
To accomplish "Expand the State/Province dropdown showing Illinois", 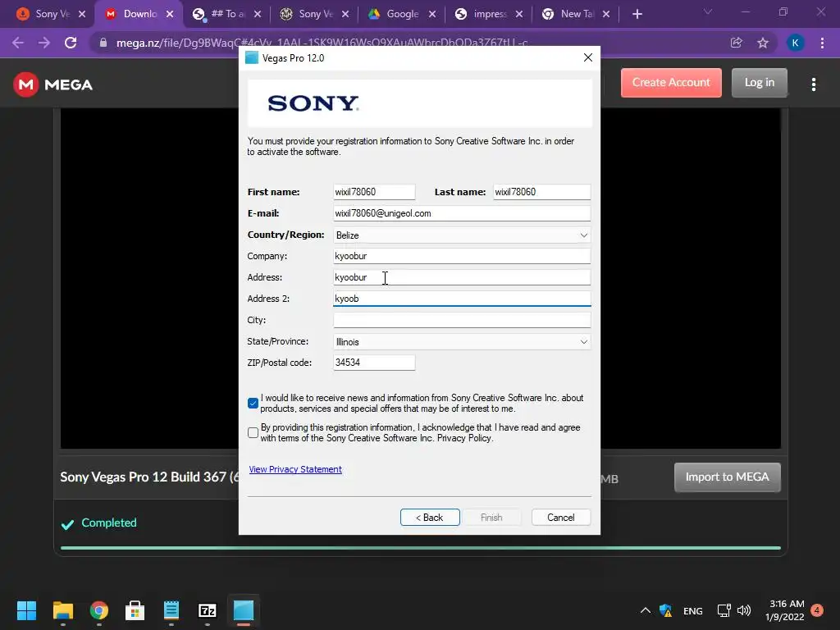I will click(462, 342).
